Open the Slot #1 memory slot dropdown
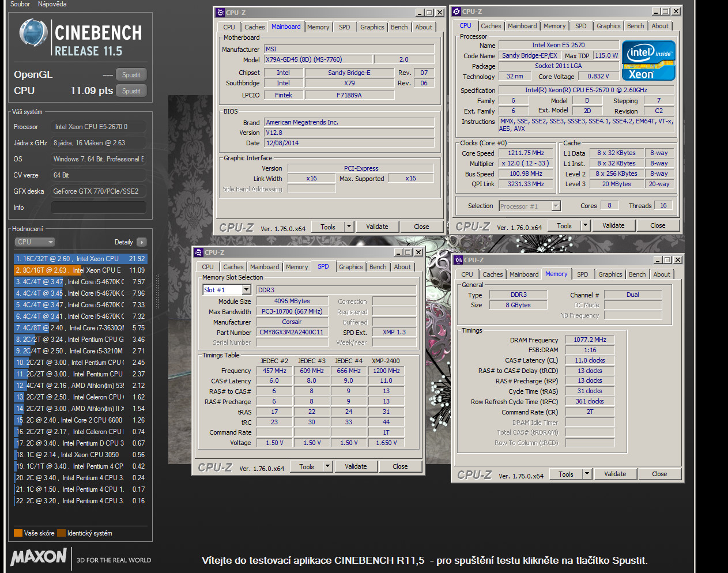 pyautogui.click(x=227, y=290)
